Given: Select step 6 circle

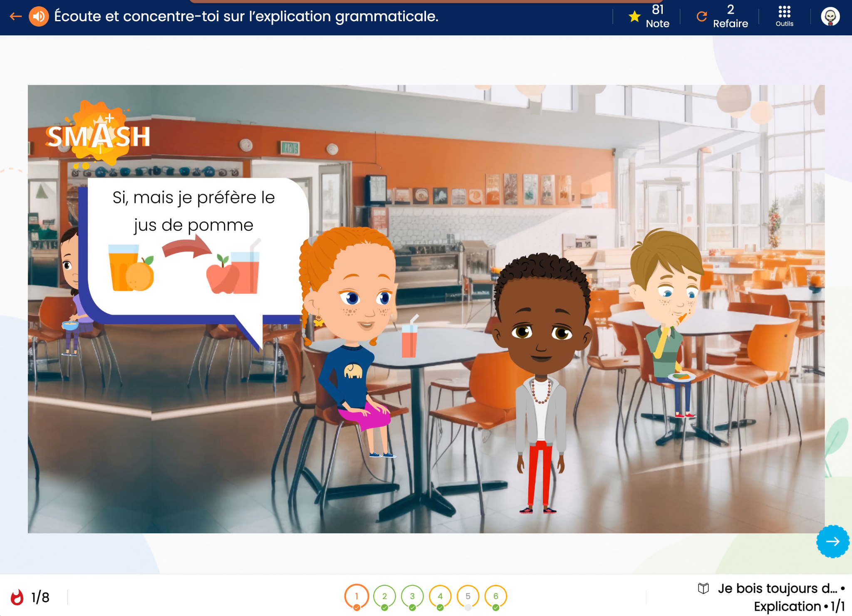Looking at the screenshot, I should [496, 597].
